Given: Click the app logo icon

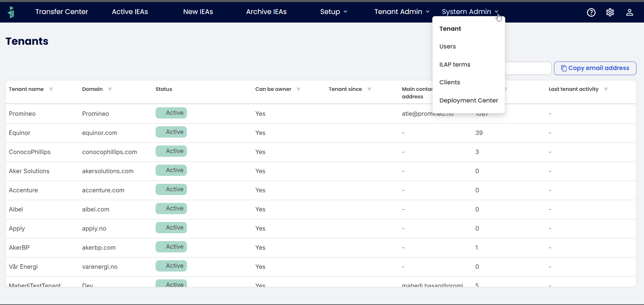Looking at the screenshot, I should [x=11, y=12].
